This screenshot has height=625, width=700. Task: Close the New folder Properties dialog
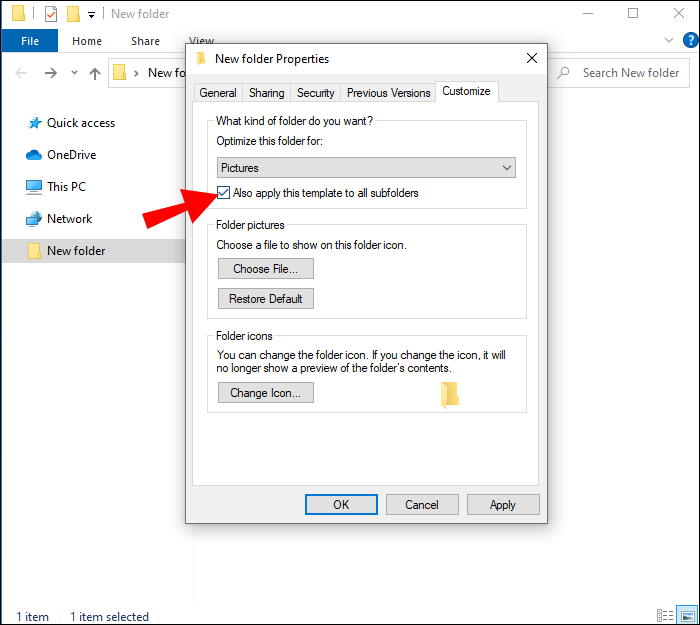532,58
